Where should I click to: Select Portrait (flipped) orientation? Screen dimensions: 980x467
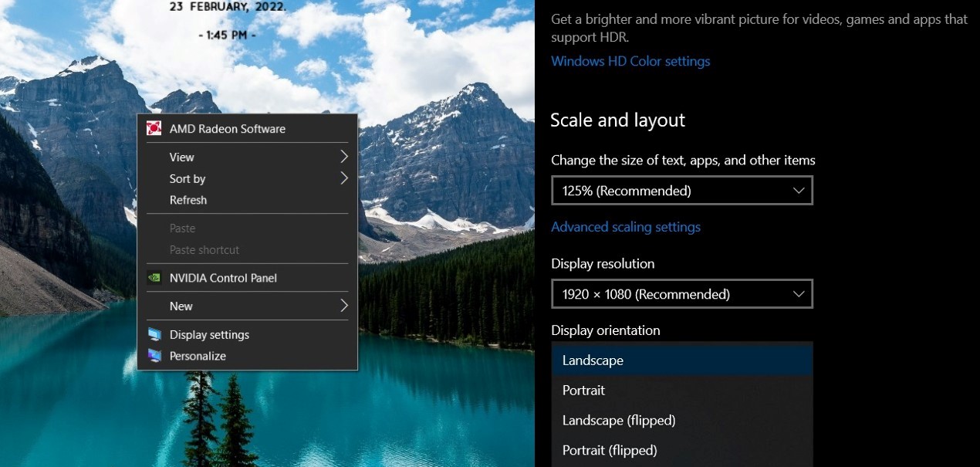[x=610, y=450]
